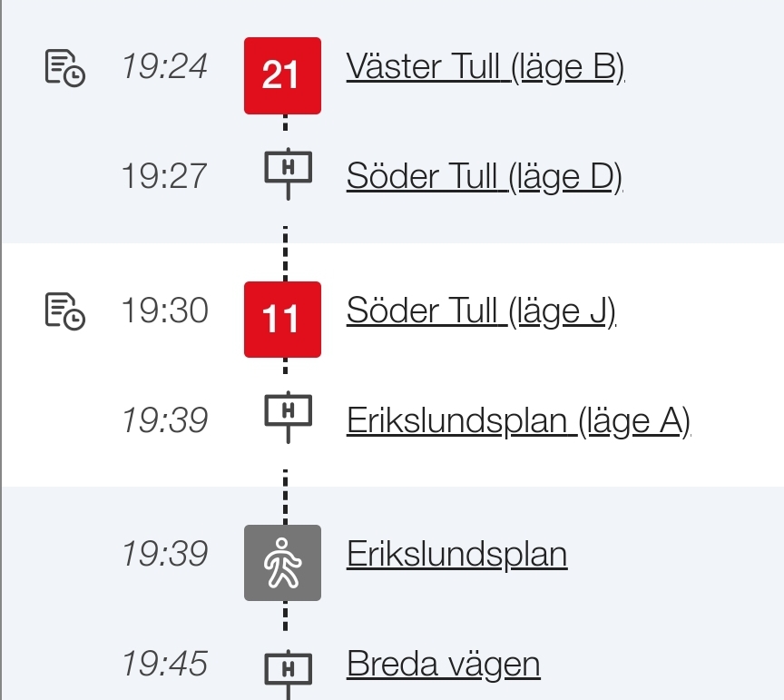Image resolution: width=784 pixels, height=700 pixels.
Task: Open the Erikslundsplan walking start link
Action: [456, 555]
